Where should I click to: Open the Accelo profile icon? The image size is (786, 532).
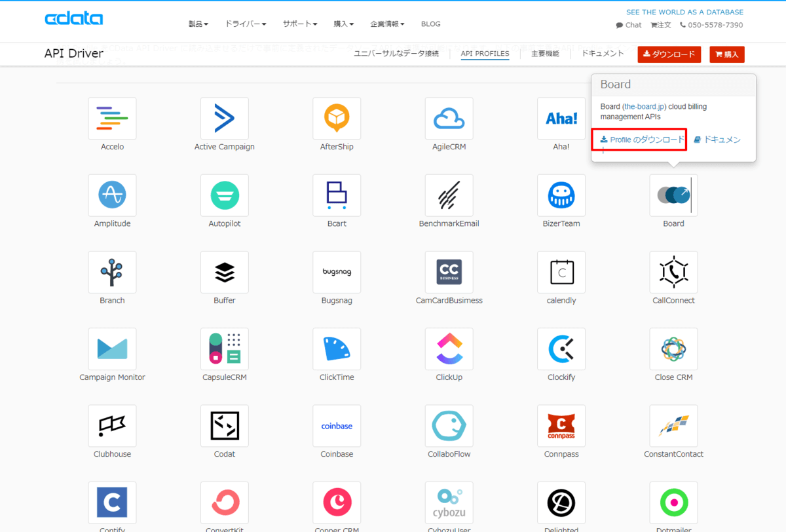pos(112,119)
